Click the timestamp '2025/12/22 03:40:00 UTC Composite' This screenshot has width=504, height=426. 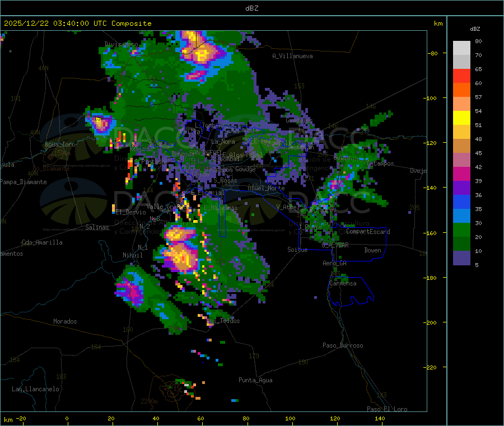click(x=77, y=24)
